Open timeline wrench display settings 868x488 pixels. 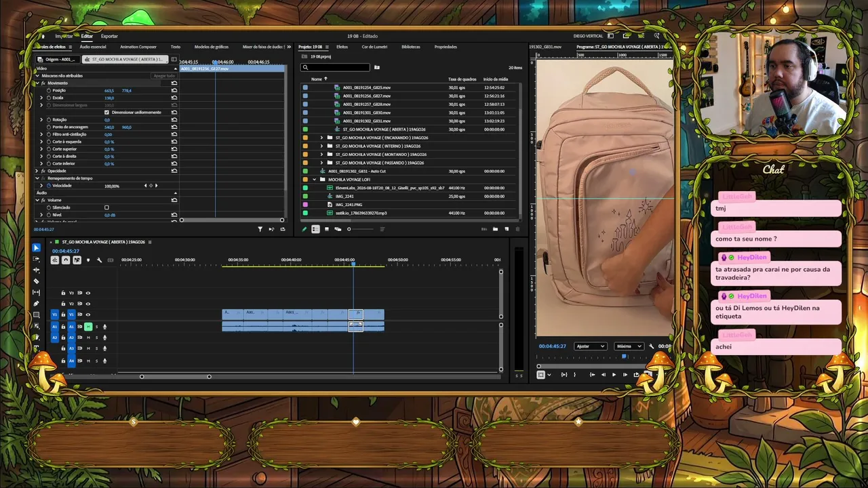coord(99,260)
